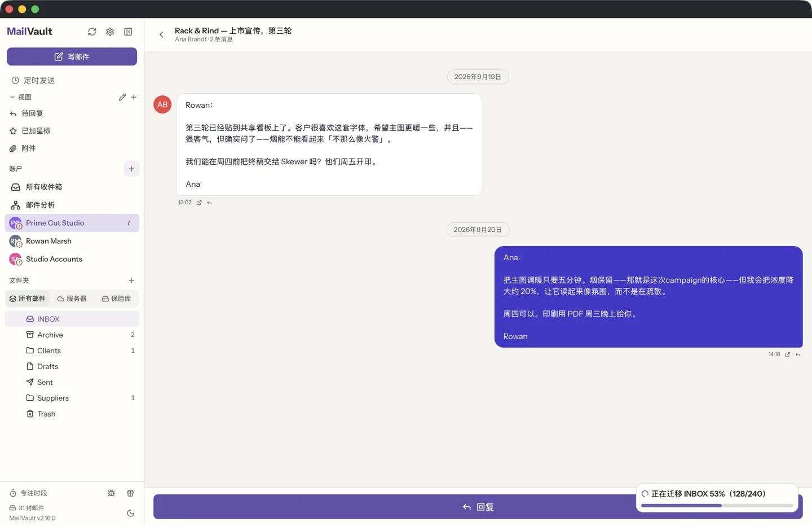Viewport: 812px width, 526px height.
Task: Go back from the Rack & Rind thread
Action: click(x=161, y=34)
